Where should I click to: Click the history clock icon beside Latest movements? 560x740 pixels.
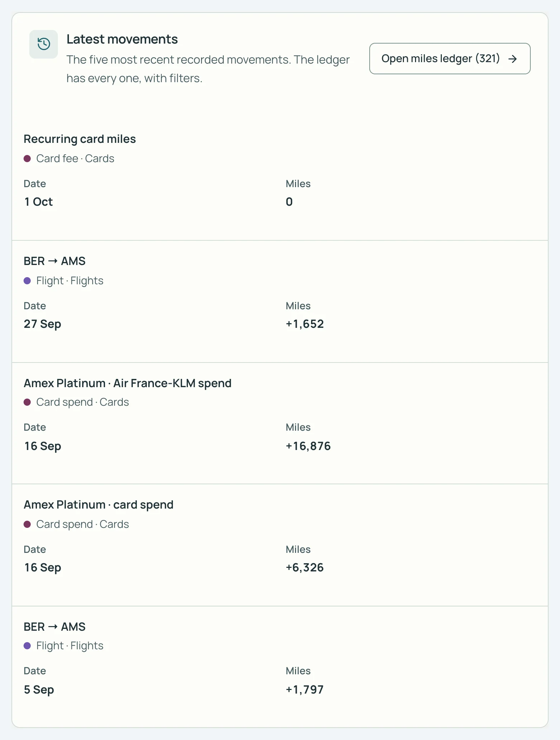(x=44, y=44)
